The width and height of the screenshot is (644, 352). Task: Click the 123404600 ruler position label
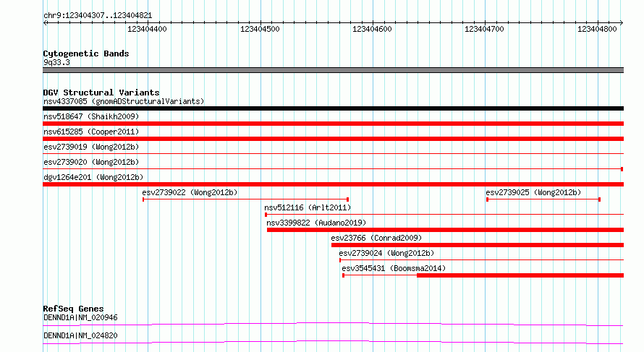coord(372,29)
